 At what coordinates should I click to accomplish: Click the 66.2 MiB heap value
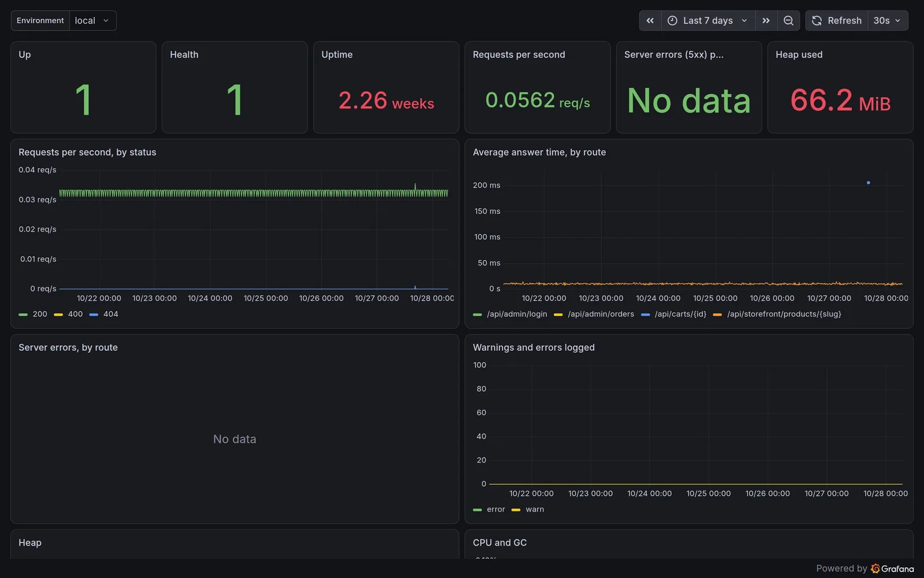840,101
